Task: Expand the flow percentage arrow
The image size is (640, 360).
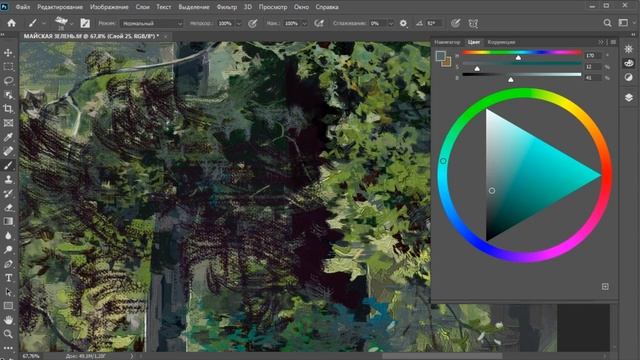Action: coord(304,24)
